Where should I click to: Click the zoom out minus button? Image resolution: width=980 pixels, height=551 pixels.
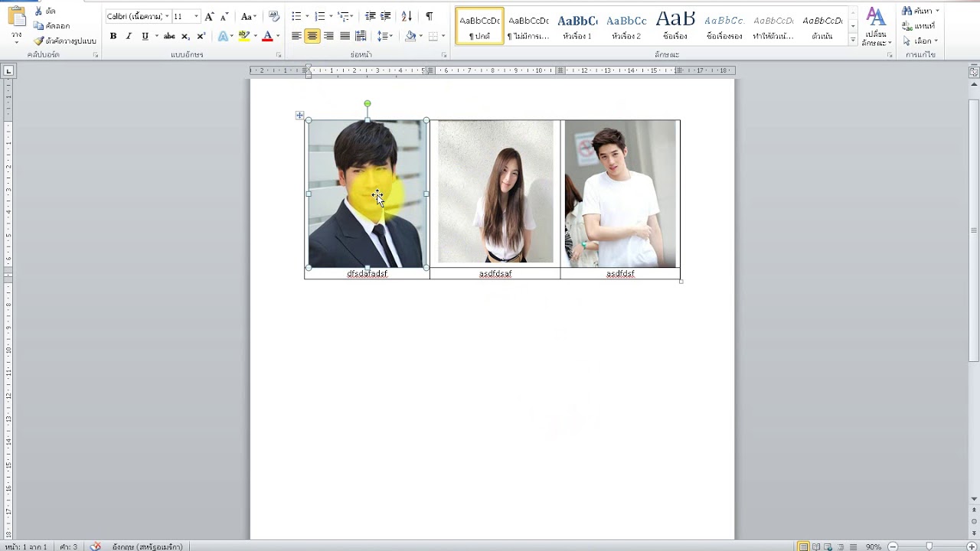[893, 546]
